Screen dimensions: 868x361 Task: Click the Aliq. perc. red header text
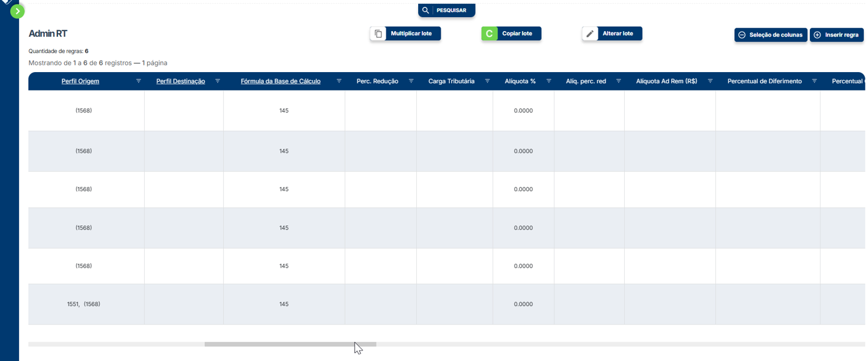click(586, 81)
